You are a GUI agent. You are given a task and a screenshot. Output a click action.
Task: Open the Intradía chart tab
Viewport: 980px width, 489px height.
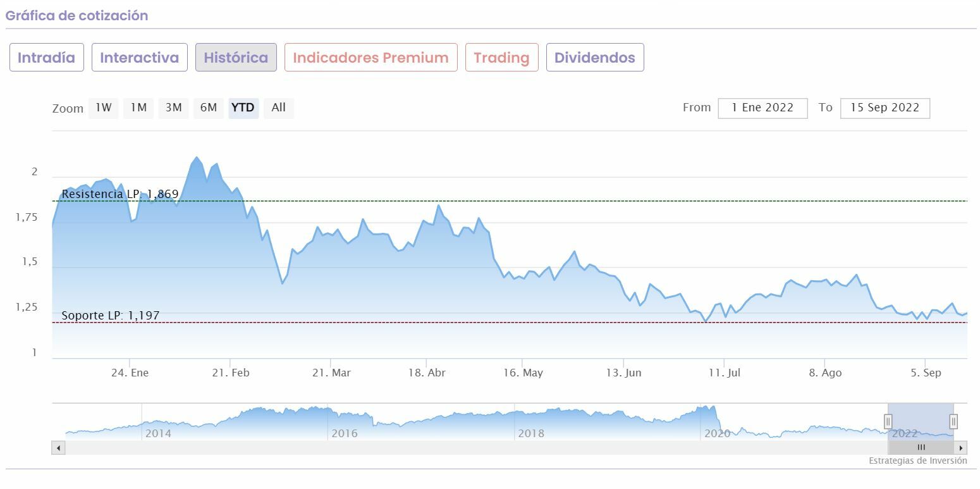46,58
